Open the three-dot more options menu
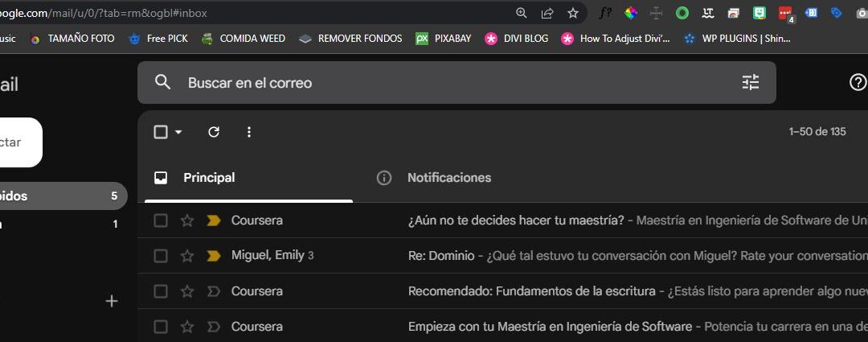This screenshot has width=868, height=342. [x=248, y=132]
